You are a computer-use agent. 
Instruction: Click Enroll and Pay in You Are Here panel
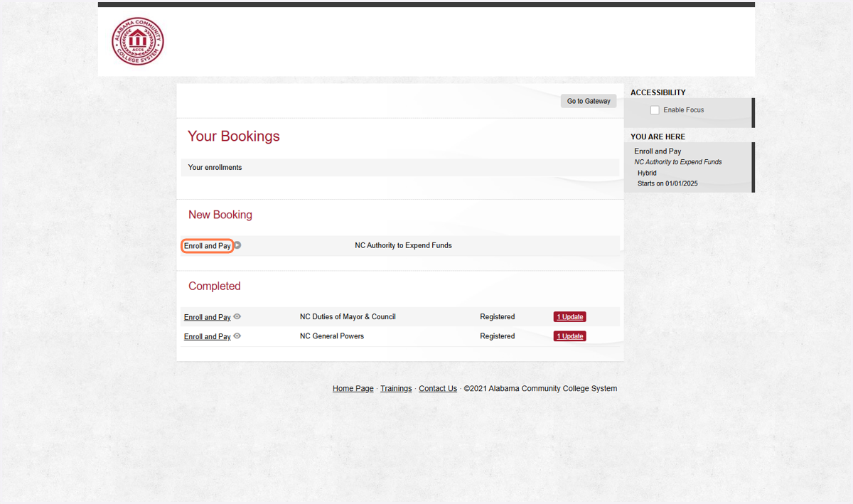658,151
